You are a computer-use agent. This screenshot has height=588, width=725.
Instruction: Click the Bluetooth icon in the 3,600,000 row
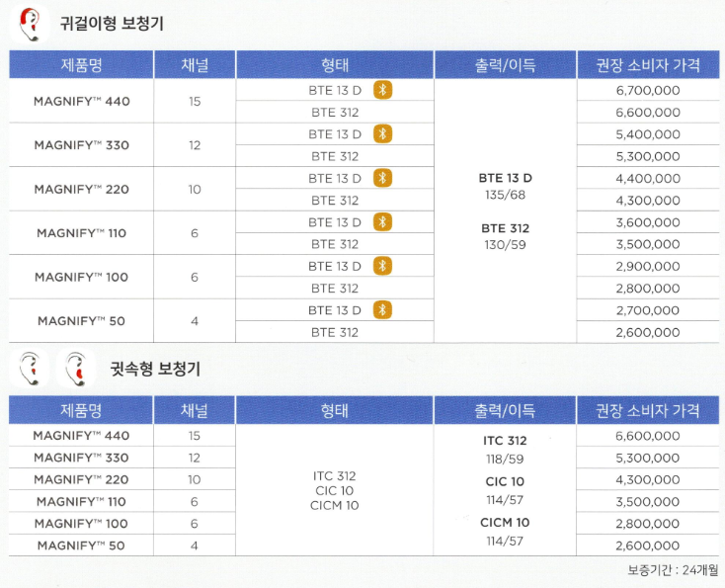coord(383,222)
